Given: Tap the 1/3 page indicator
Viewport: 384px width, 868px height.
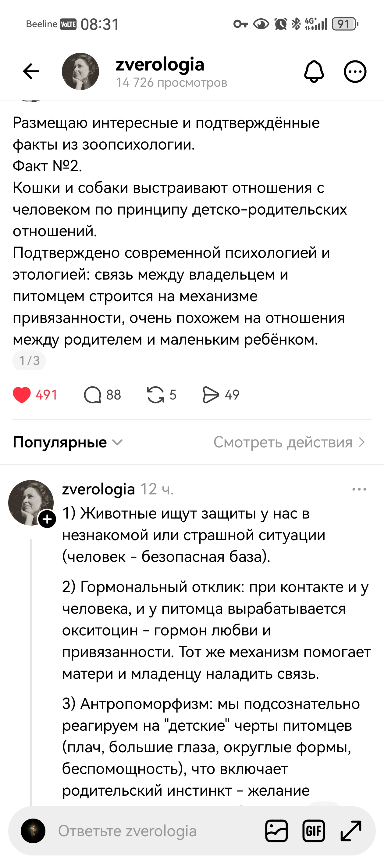Looking at the screenshot, I should 30,360.
